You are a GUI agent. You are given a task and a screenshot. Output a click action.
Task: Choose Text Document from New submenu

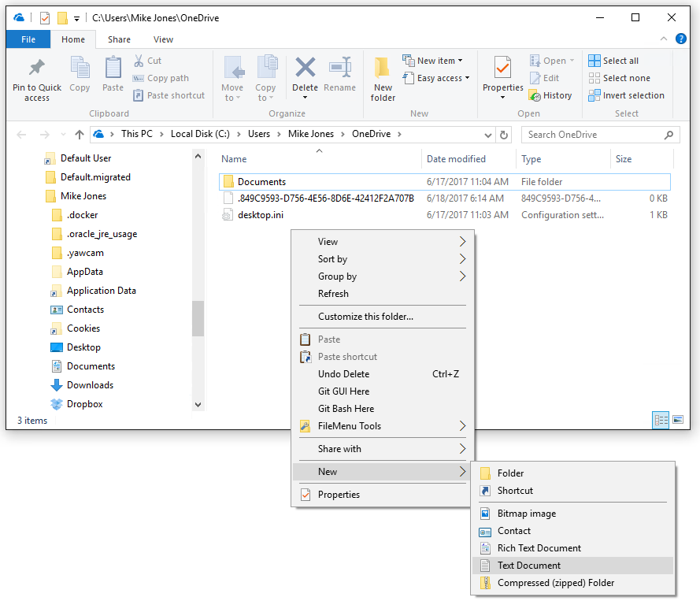(572, 566)
